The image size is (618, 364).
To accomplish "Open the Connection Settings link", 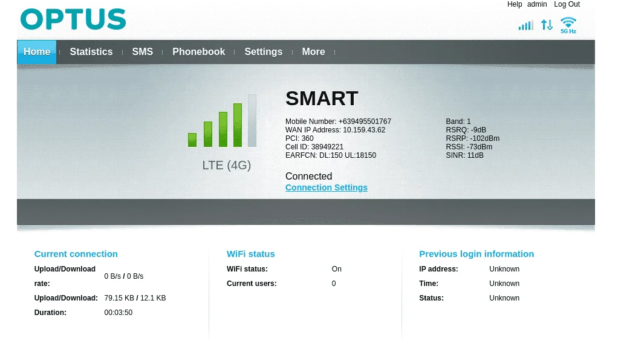I will (x=327, y=187).
